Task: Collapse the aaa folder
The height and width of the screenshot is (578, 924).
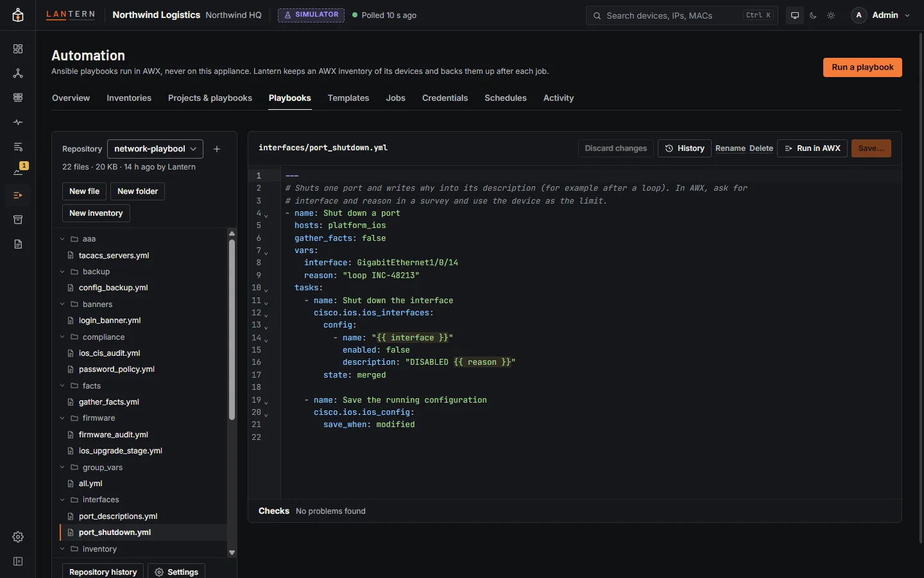Action: pos(62,239)
